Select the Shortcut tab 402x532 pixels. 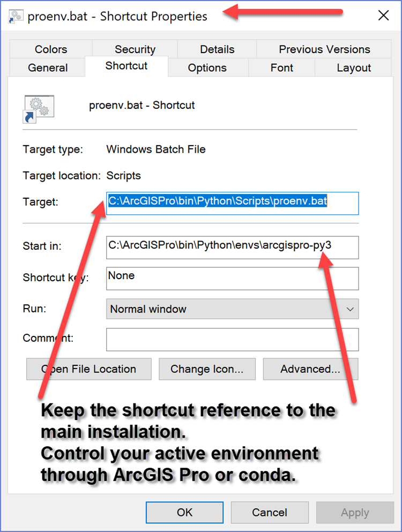(126, 66)
